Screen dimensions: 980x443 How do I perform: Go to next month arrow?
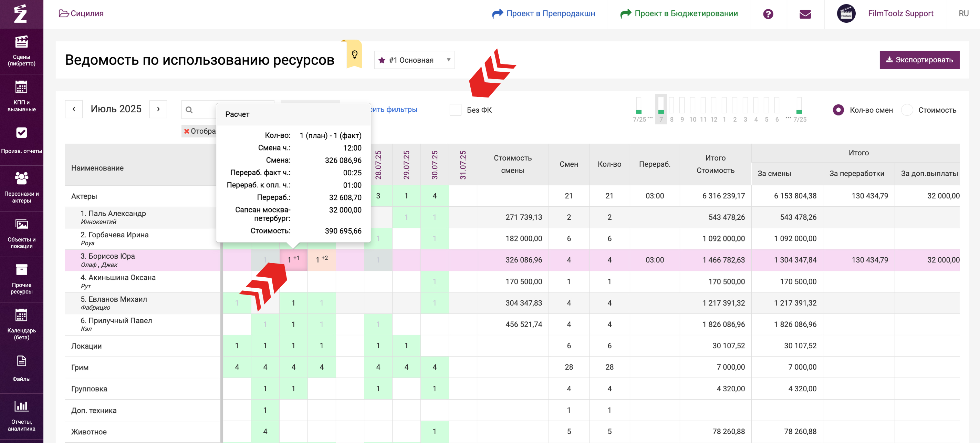pyautogui.click(x=158, y=109)
